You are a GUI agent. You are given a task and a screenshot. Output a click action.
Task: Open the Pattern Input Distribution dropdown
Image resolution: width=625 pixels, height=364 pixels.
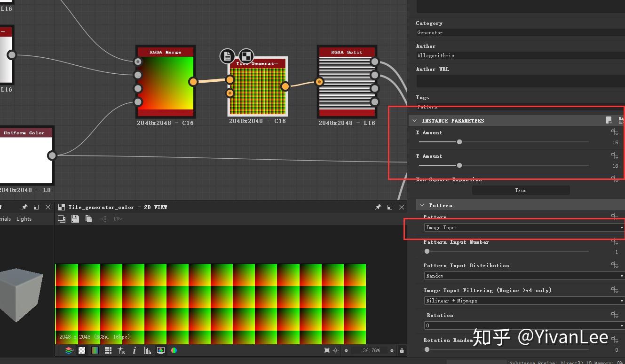[523, 276]
